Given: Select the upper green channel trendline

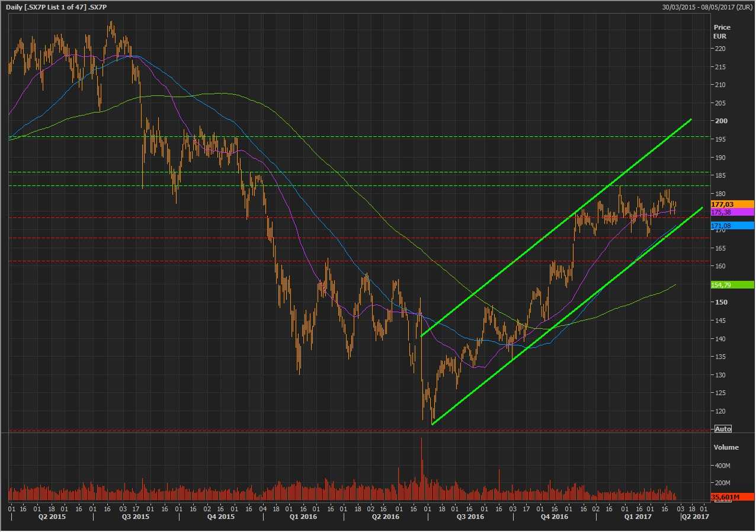Looking at the screenshot, I should [556, 228].
